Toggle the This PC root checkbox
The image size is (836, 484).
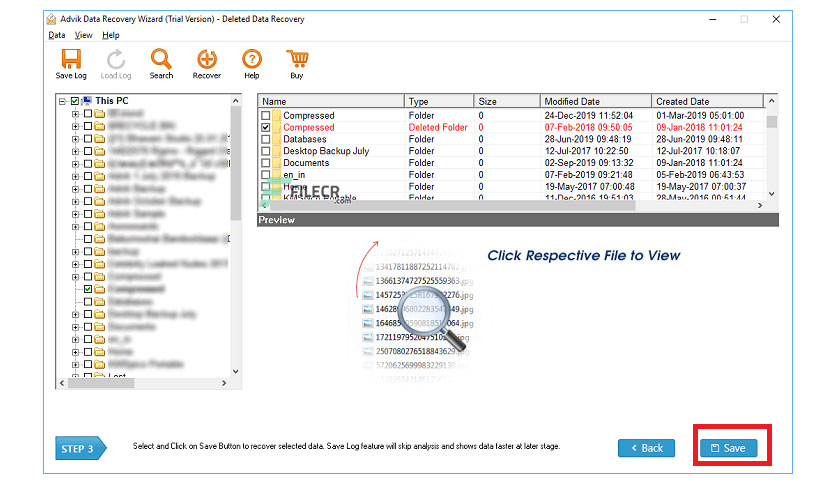click(x=75, y=101)
